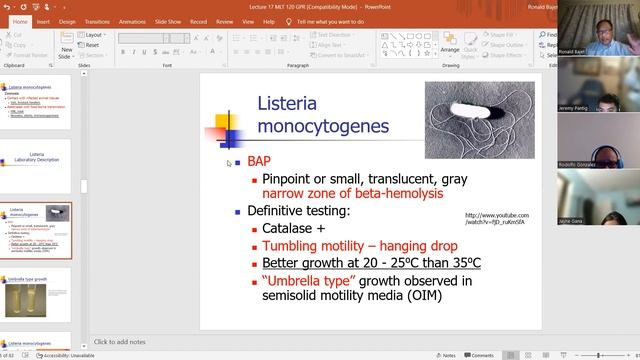The height and width of the screenshot is (360, 640).
Task: Toggle Italic formatting
Action: (x=133, y=52)
